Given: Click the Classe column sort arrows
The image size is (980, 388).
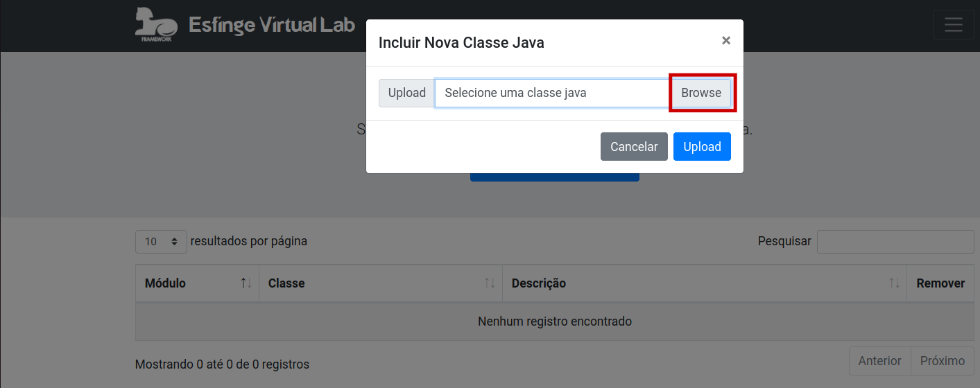Looking at the screenshot, I should coord(490,283).
